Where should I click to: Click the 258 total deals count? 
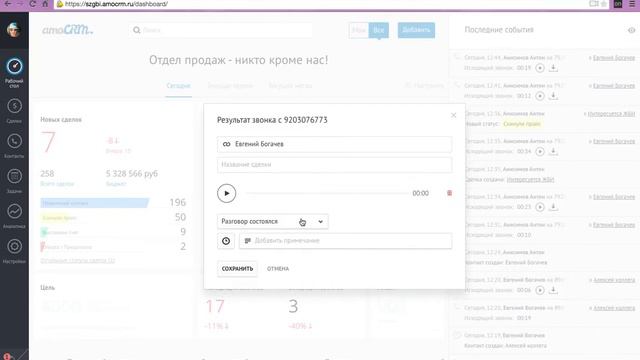pyautogui.click(x=47, y=173)
